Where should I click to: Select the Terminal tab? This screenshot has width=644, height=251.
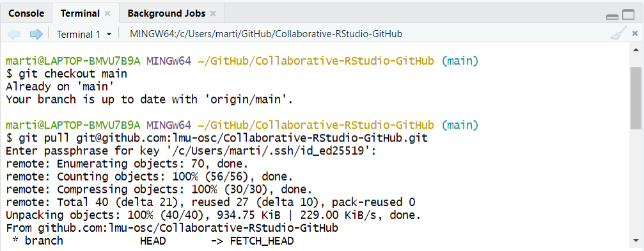80,13
